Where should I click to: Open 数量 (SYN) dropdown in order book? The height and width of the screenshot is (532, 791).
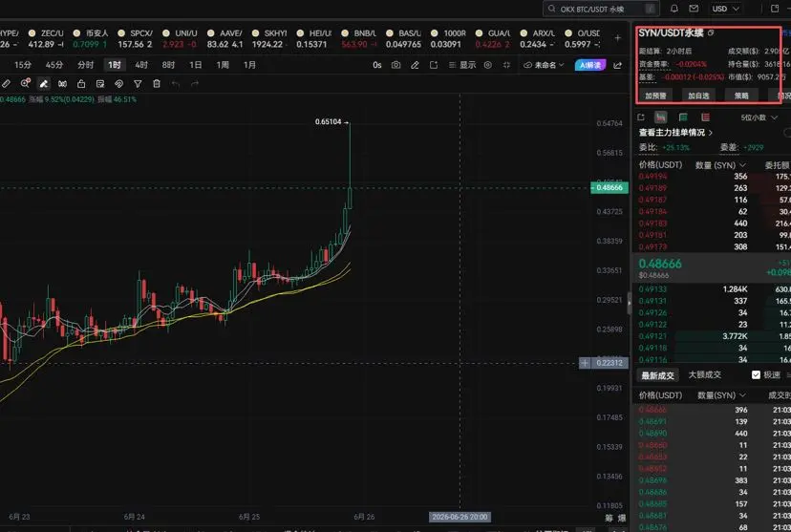coord(720,165)
